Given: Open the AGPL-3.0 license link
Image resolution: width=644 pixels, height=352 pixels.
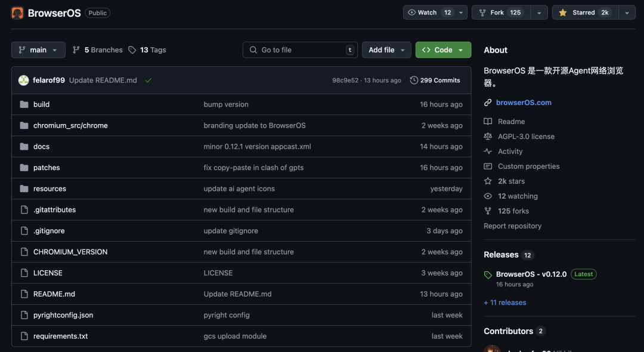Looking at the screenshot, I should pos(526,137).
